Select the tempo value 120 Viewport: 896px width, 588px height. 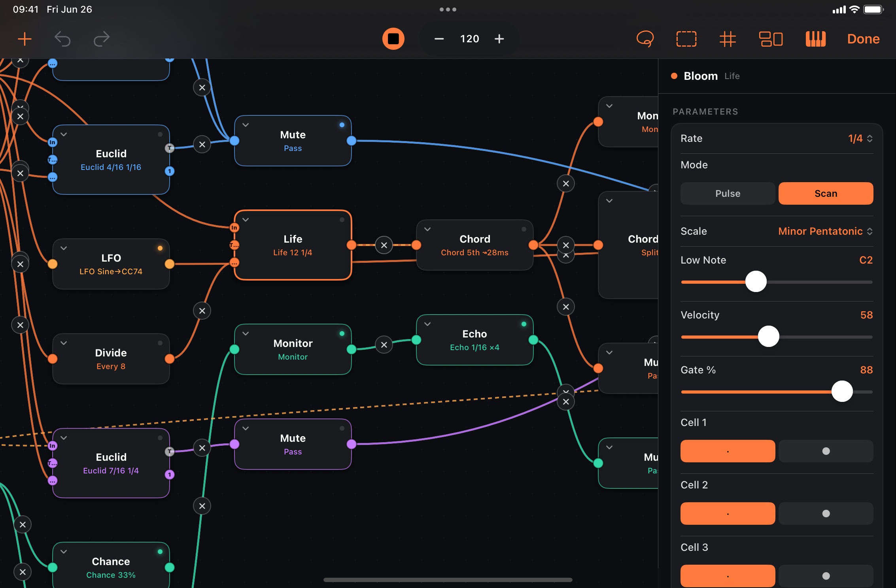pyautogui.click(x=469, y=39)
